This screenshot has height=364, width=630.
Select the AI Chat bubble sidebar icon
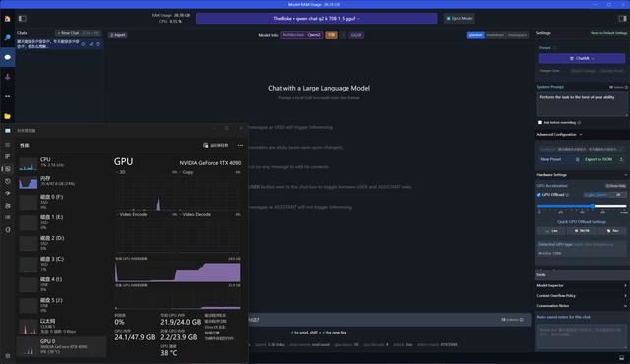coord(7,57)
